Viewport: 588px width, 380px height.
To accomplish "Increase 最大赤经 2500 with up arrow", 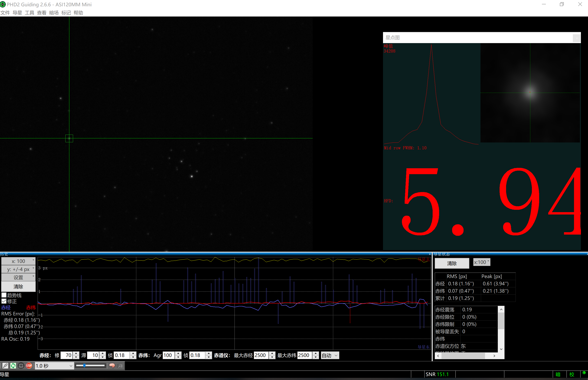I will pos(272,354).
